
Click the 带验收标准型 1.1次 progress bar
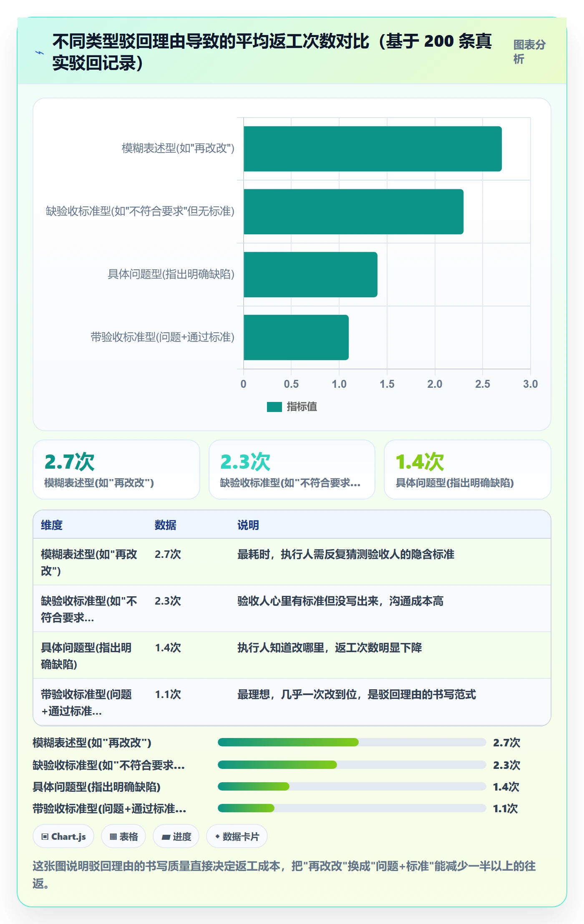(x=352, y=808)
